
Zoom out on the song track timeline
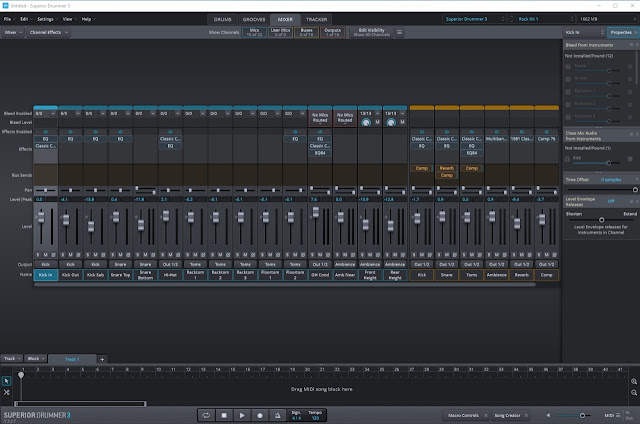click(634, 393)
